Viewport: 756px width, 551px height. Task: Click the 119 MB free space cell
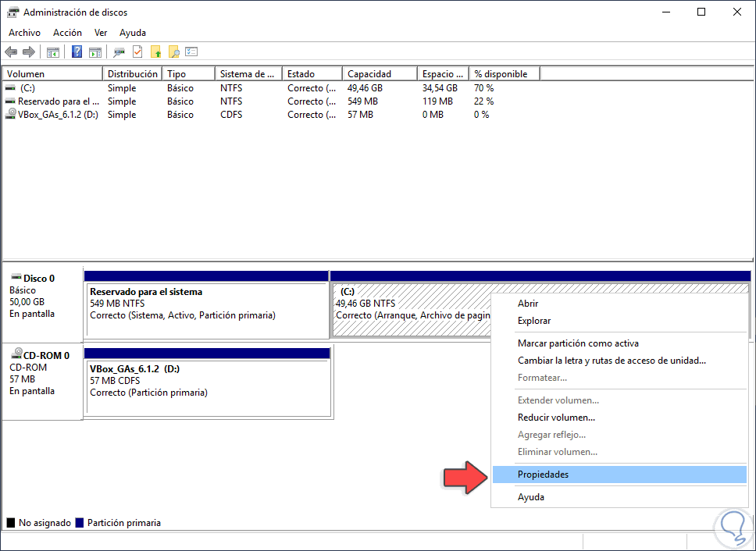coord(438,101)
